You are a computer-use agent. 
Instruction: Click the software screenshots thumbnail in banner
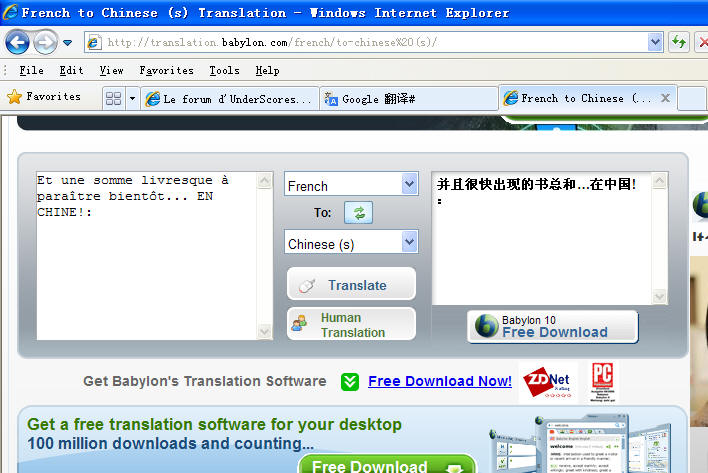pyautogui.click(x=580, y=443)
